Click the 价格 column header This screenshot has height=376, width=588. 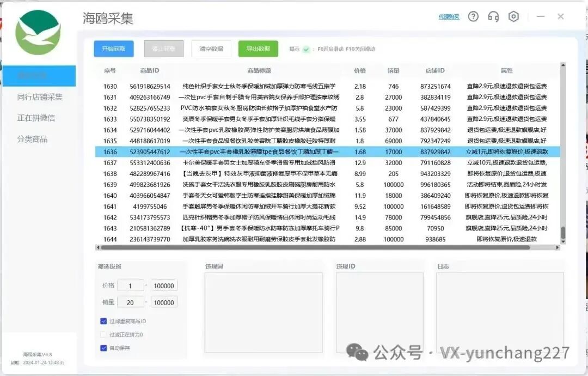[x=360, y=70]
